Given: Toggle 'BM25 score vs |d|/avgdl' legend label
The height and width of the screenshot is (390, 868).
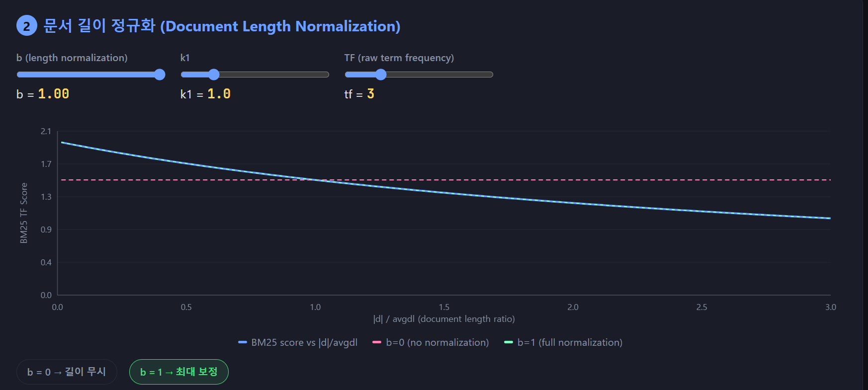Looking at the screenshot, I should pyautogui.click(x=304, y=342).
